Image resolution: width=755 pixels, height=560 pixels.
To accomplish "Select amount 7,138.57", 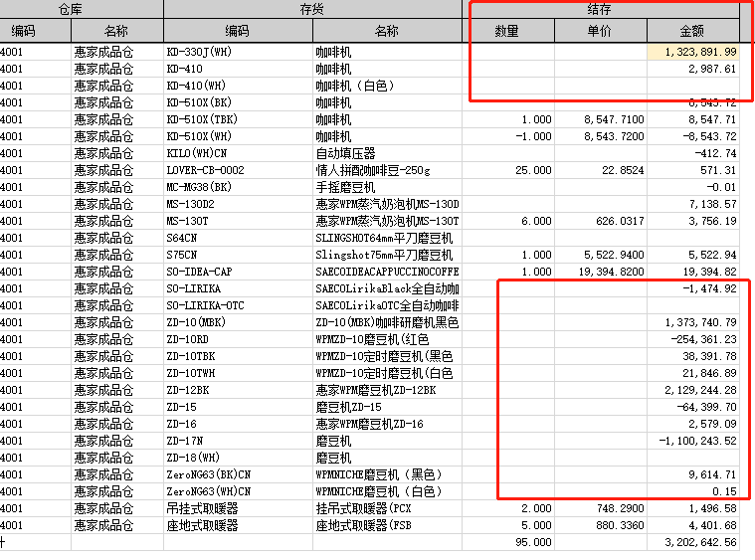I will pos(693,204).
